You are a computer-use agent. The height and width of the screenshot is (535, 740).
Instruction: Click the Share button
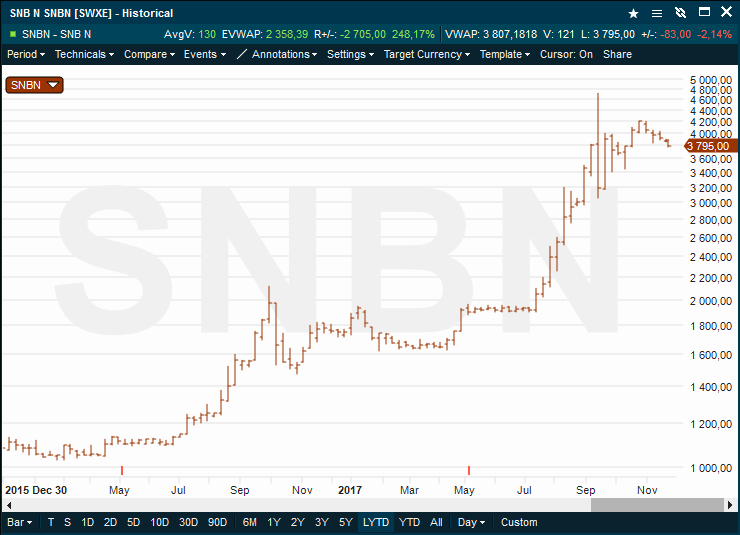(617, 54)
